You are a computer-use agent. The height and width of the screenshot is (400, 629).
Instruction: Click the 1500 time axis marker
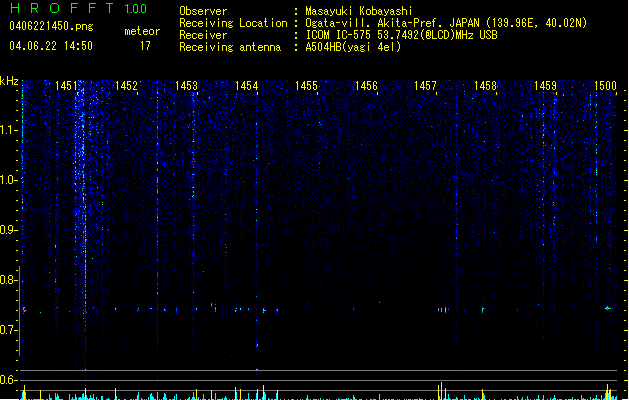point(605,86)
